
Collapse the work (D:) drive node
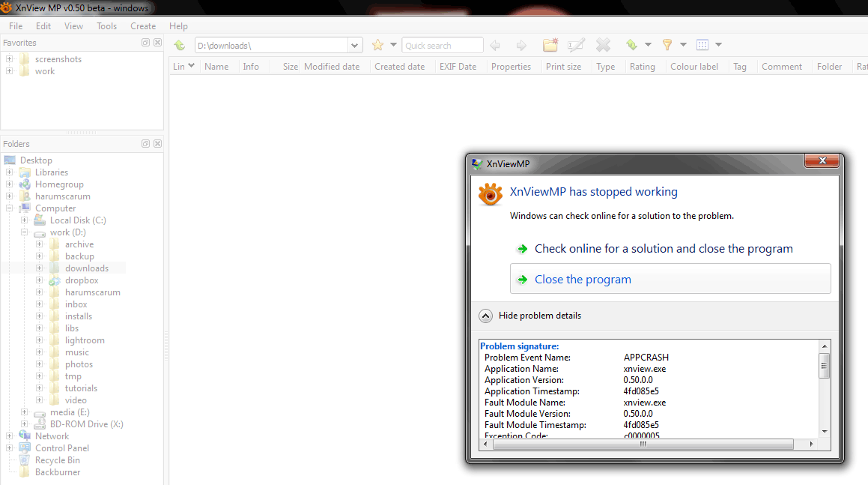[25, 232]
